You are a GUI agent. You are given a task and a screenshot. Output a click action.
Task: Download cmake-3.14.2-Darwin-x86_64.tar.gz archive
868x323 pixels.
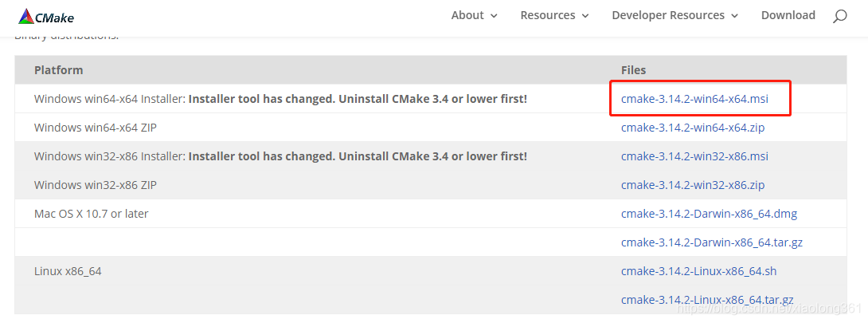(x=712, y=242)
